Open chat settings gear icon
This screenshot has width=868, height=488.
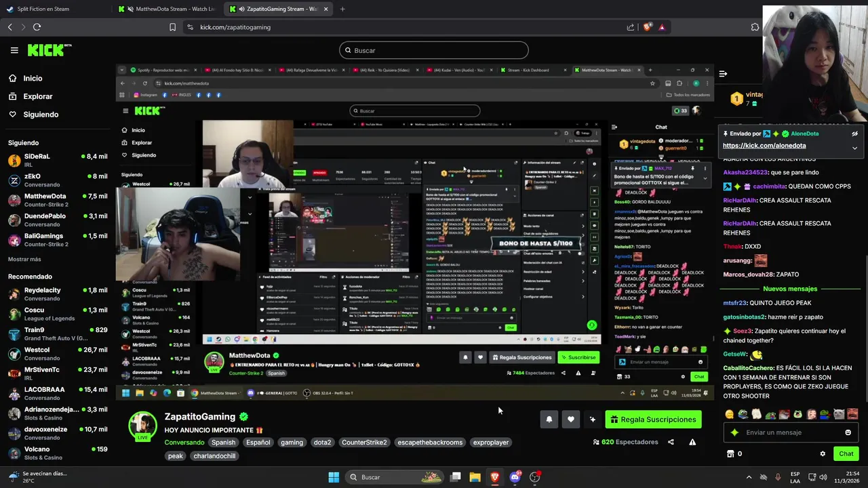(x=823, y=454)
